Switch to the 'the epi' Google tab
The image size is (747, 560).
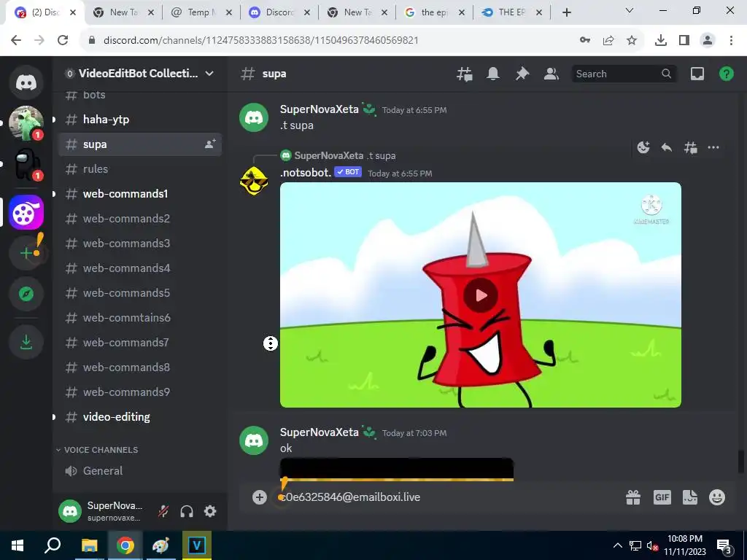click(x=435, y=12)
